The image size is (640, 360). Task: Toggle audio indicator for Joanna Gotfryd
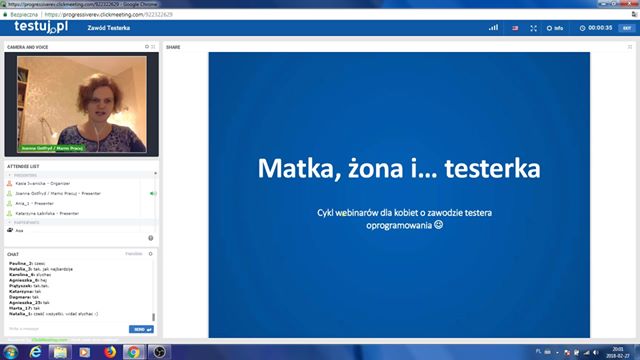pyautogui.click(x=153, y=193)
